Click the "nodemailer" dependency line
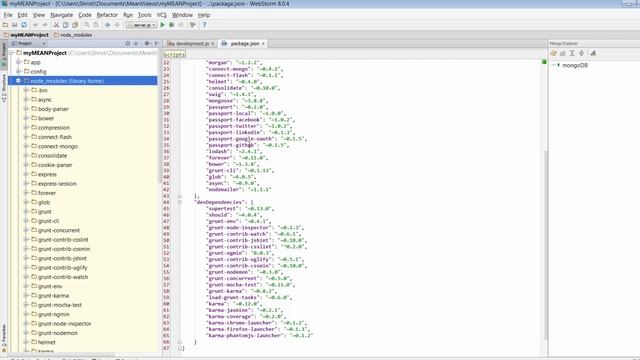640x360 pixels. [239, 189]
